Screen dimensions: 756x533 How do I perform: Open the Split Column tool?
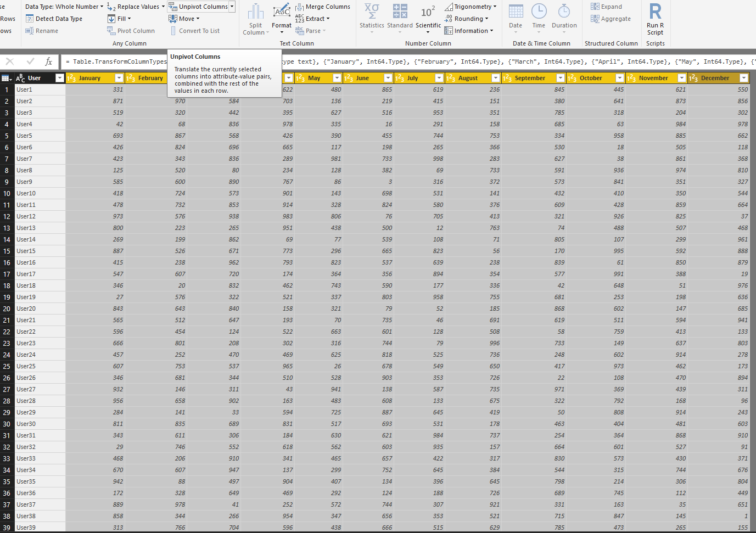click(256, 20)
